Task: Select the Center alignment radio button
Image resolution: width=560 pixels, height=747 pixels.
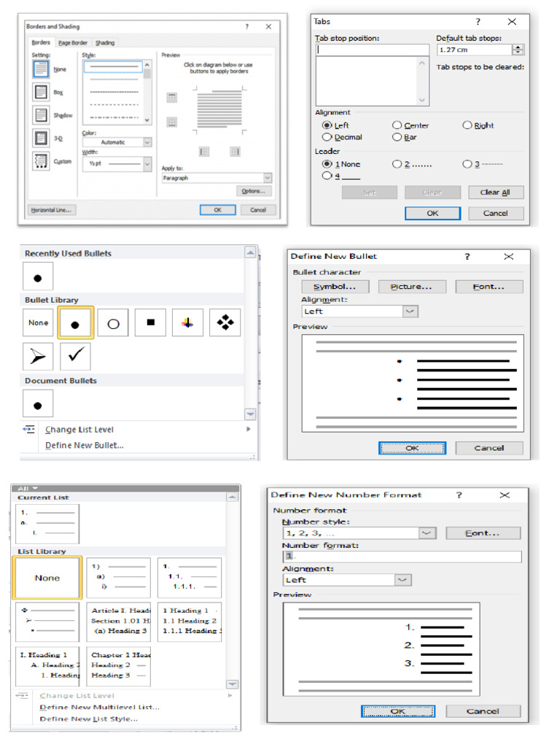Action: pyautogui.click(x=397, y=125)
